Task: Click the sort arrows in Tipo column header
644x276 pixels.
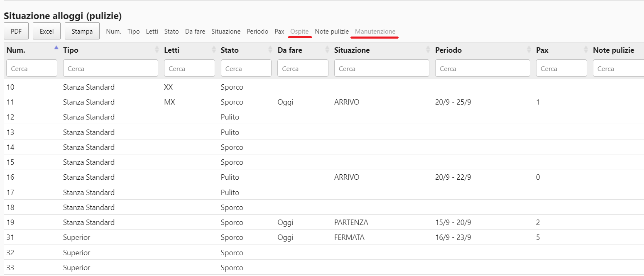Action: pyautogui.click(x=157, y=50)
